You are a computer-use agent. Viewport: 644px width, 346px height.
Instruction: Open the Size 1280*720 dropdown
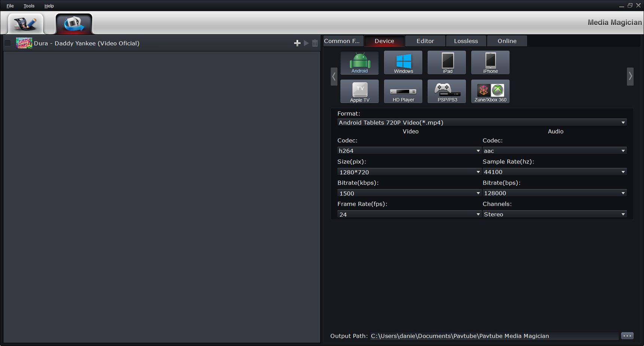[409, 172]
